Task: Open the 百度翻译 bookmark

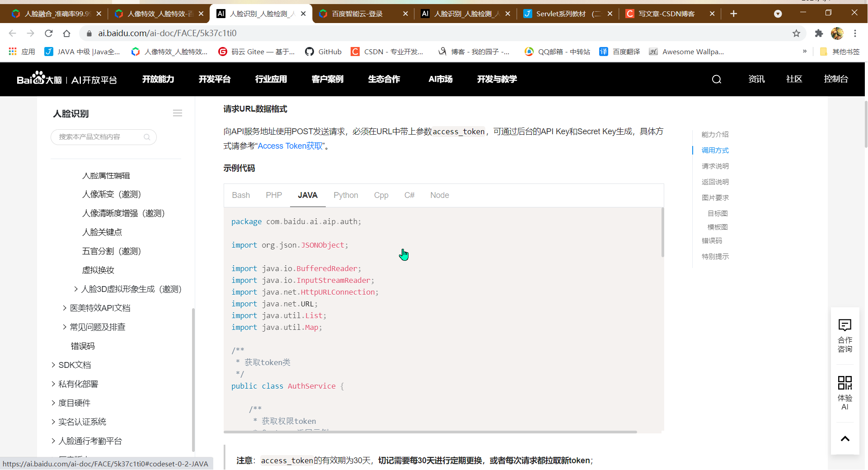Action: (619, 52)
